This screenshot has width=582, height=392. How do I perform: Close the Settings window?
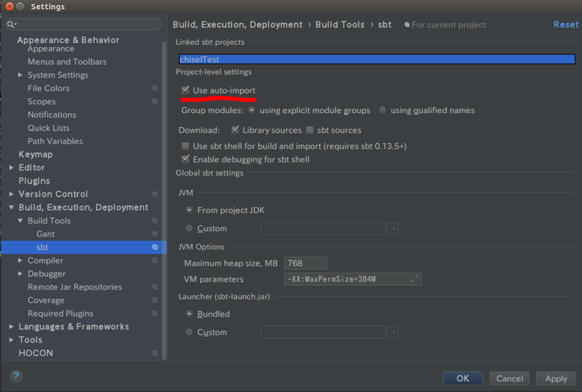[10, 6]
